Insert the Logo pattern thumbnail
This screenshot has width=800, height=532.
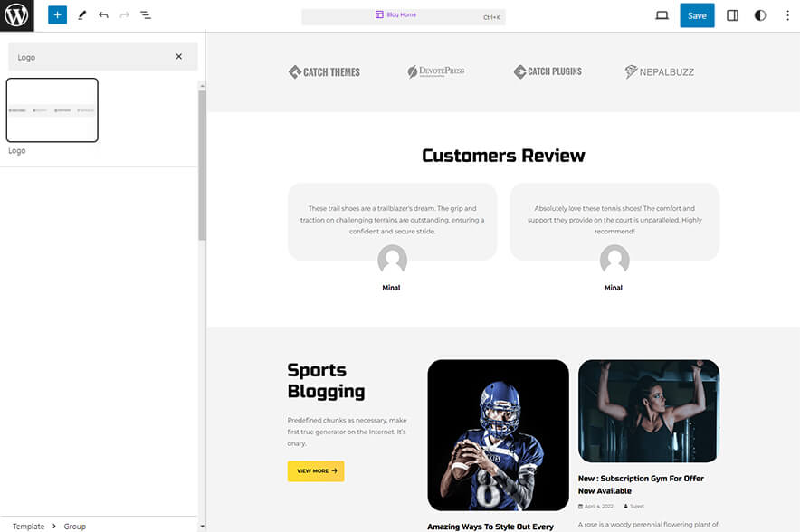point(52,110)
